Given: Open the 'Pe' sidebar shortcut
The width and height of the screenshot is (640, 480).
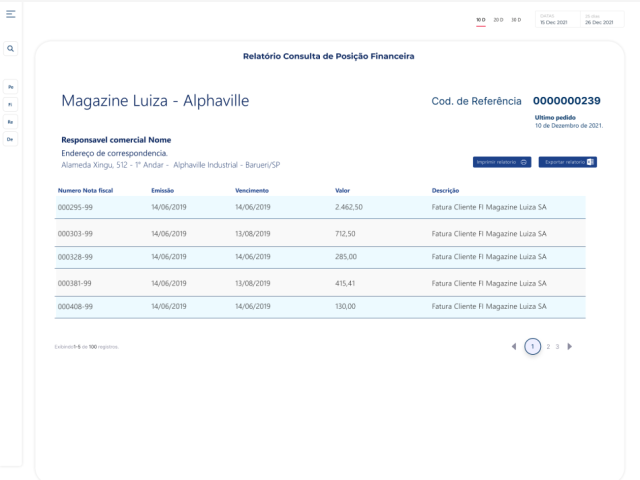Looking at the screenshot, I should point(11,87).
